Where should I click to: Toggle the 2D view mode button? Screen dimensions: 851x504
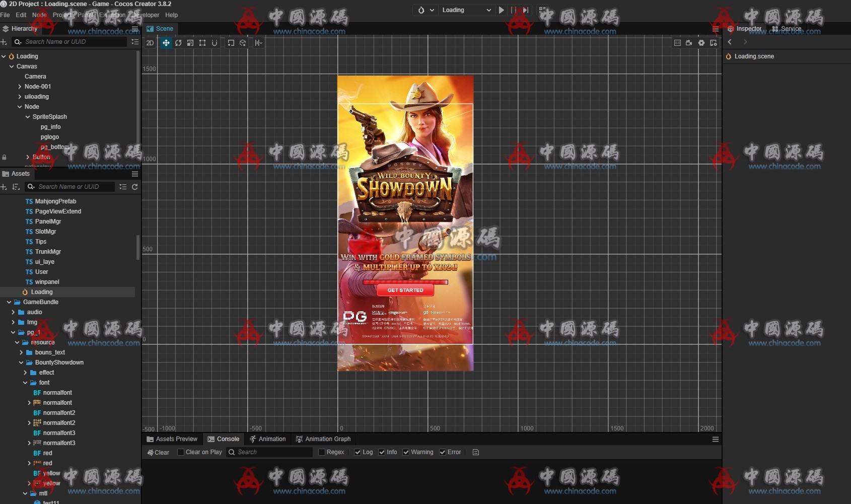click(x=150, y=43)
